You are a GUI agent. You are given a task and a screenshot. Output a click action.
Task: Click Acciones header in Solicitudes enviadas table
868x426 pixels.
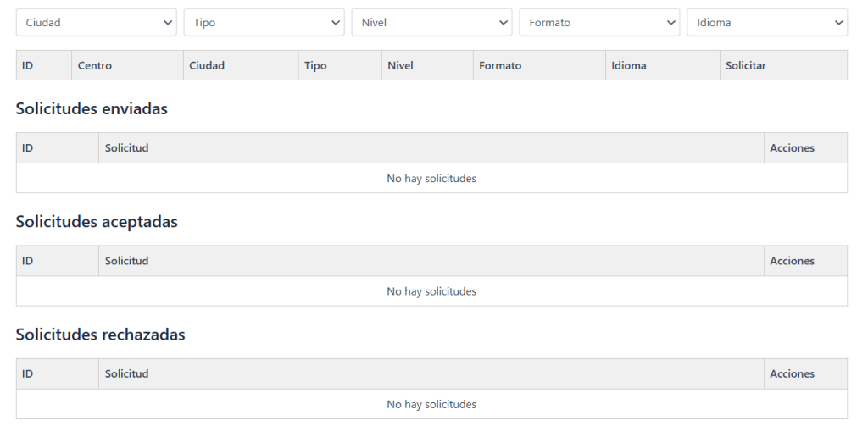pos(792,148)
